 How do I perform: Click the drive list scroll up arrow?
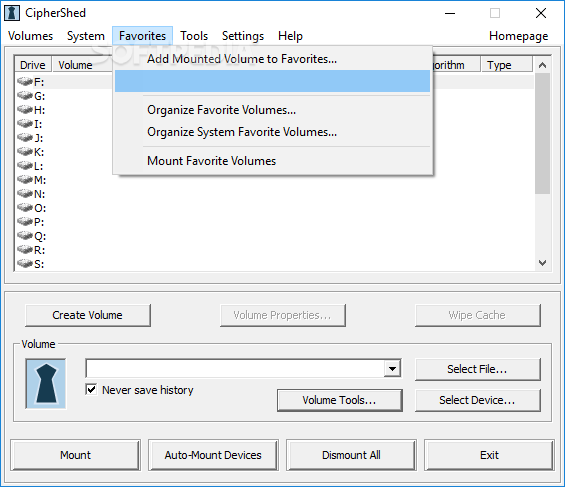pos(542,65)
